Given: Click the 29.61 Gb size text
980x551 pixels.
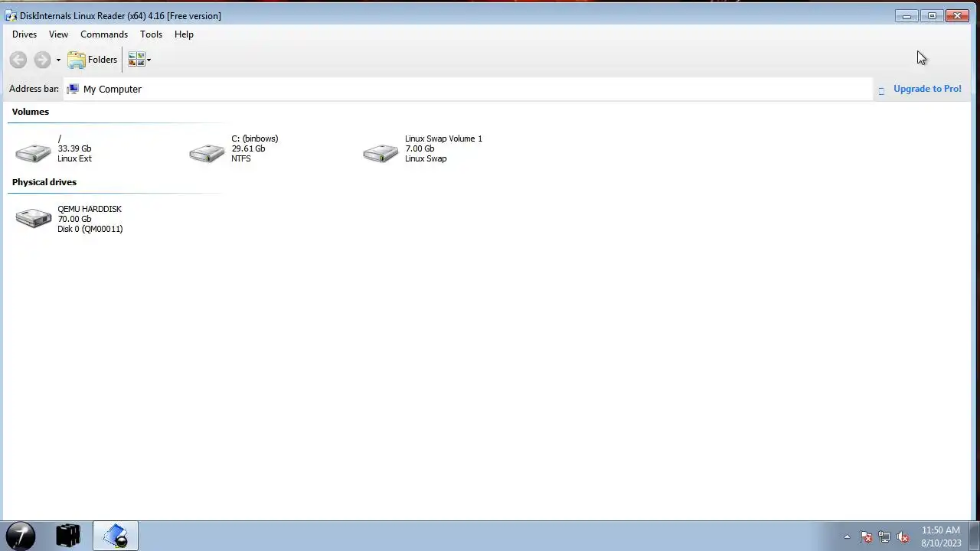Looking at the screenshot, I should click(x=248, y=148).
